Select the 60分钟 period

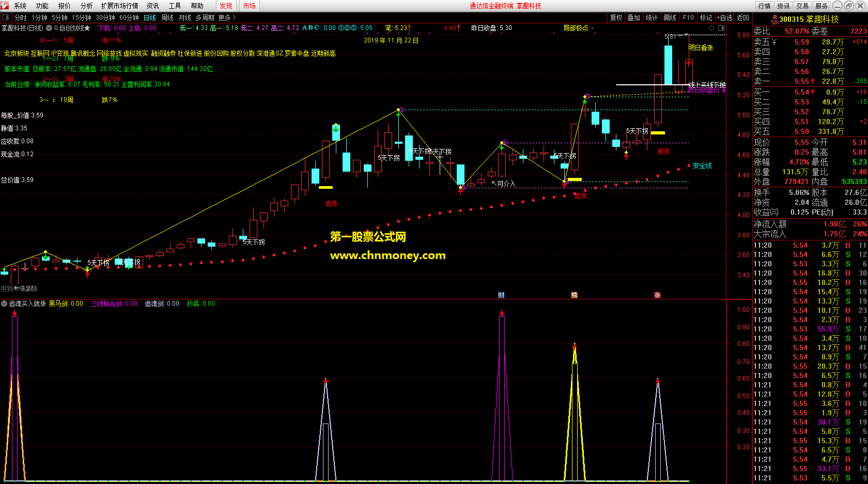coord(129,18)
